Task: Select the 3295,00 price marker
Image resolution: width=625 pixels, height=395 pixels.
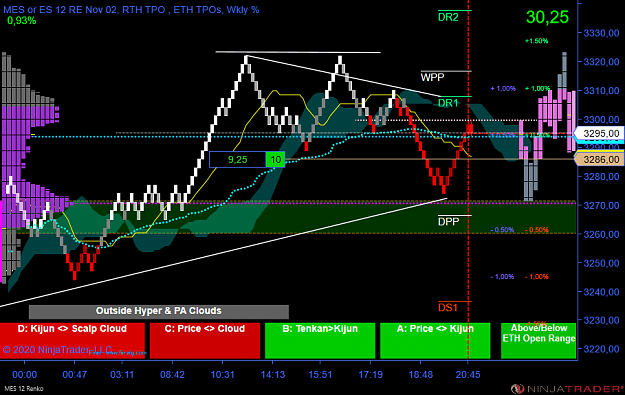Action: pos(598,134)
